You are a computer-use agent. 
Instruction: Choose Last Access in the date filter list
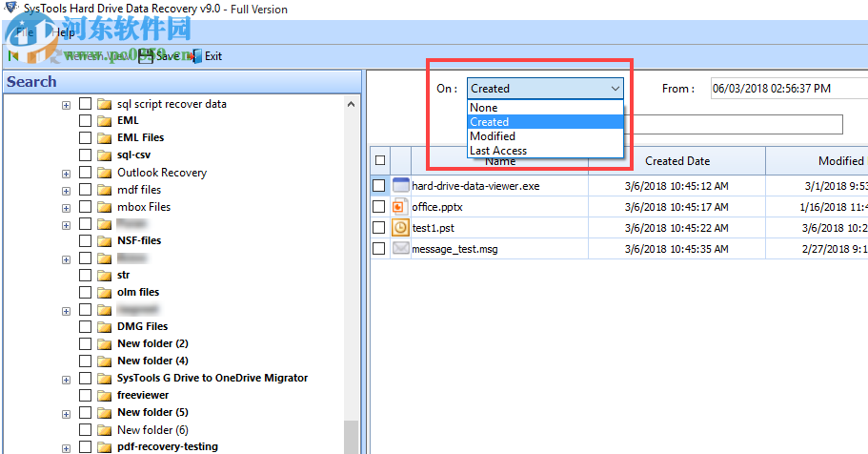tap(545, 151)
